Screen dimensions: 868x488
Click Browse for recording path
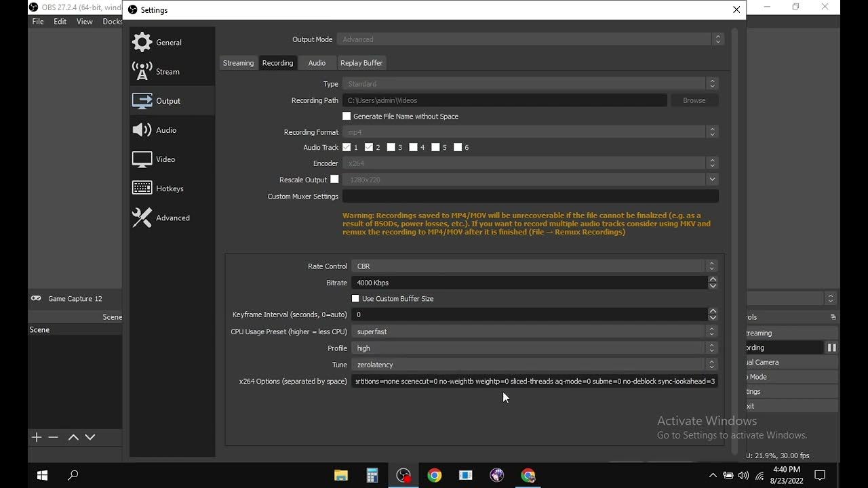(694, 100)
